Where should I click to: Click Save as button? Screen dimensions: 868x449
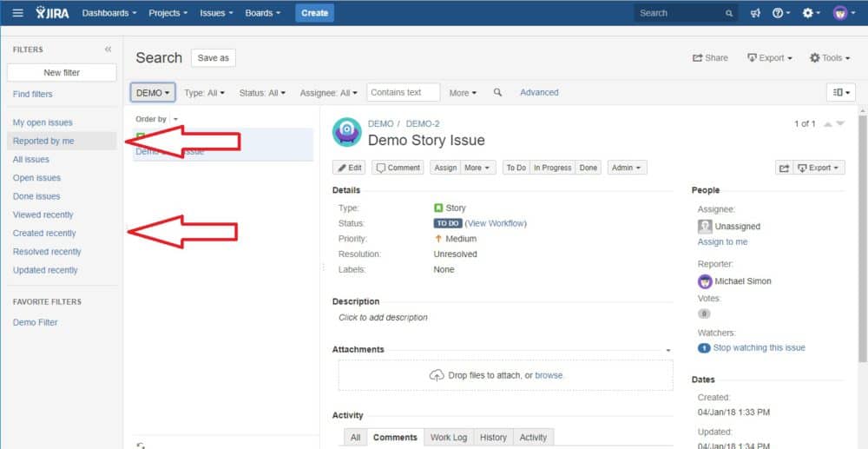[x=214, y=57]
